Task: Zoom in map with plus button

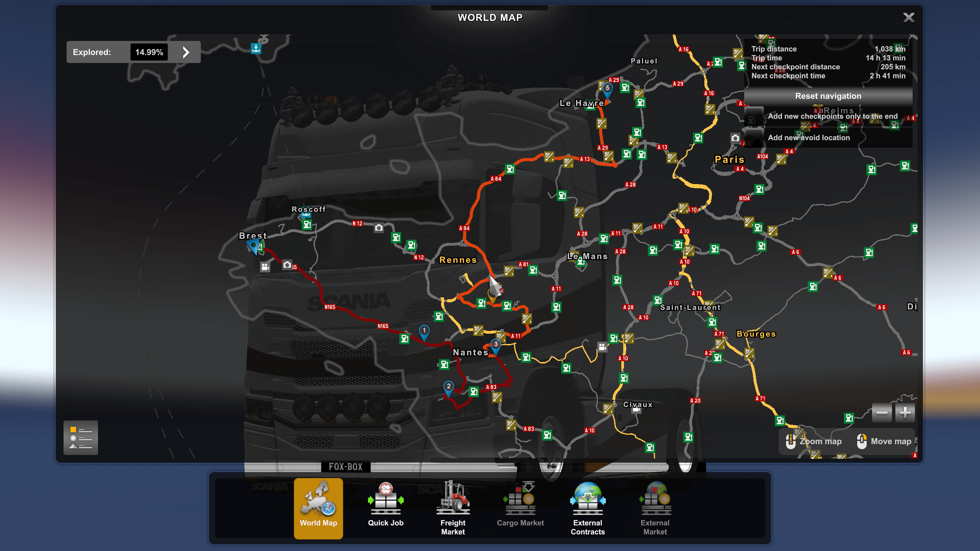Action: 905,412
